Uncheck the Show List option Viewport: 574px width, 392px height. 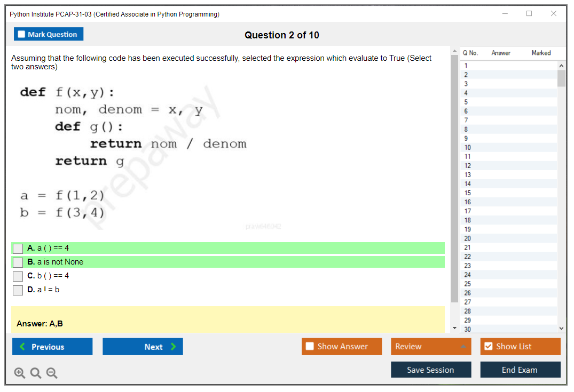[x=488, y=347]
